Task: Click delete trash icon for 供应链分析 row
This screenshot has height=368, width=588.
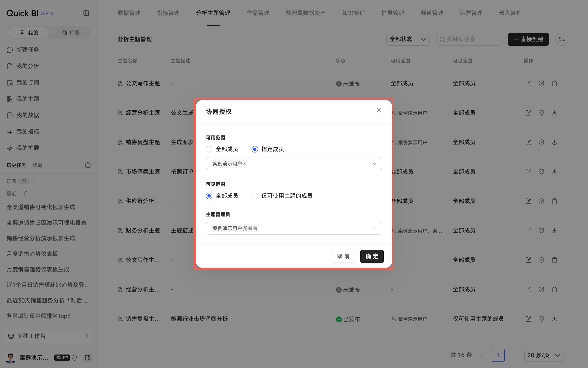Action: tap(555, 201)
